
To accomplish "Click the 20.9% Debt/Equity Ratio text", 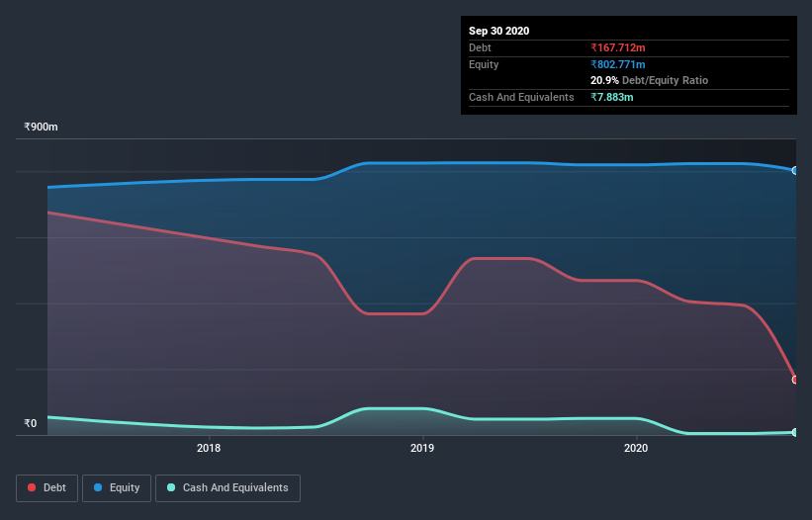I will (650, 80).
